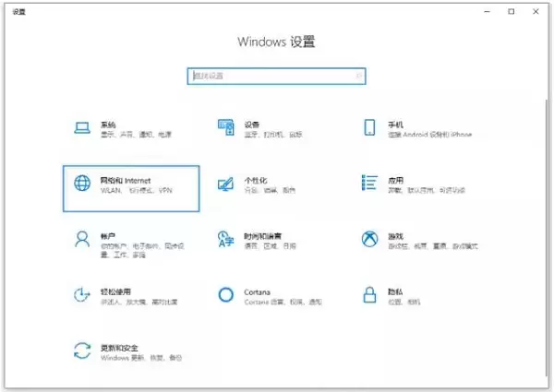Open the Accounts person icon

pyautogui.click(x=82, y=239)
